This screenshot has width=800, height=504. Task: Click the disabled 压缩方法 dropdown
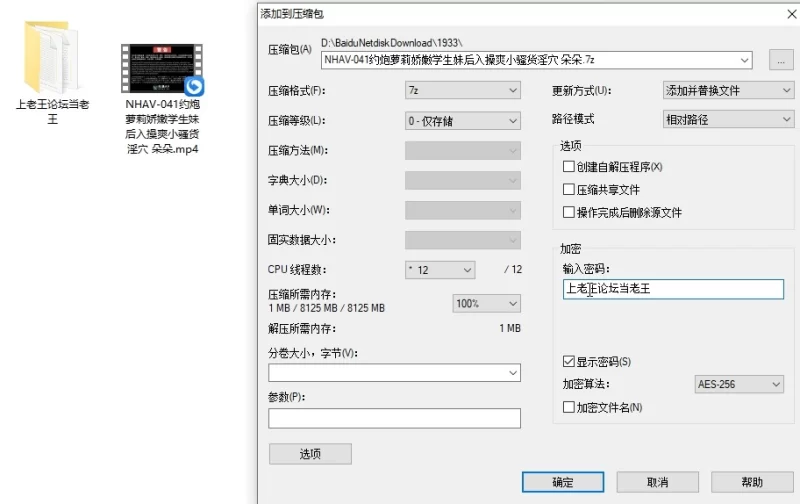[463, 150]
